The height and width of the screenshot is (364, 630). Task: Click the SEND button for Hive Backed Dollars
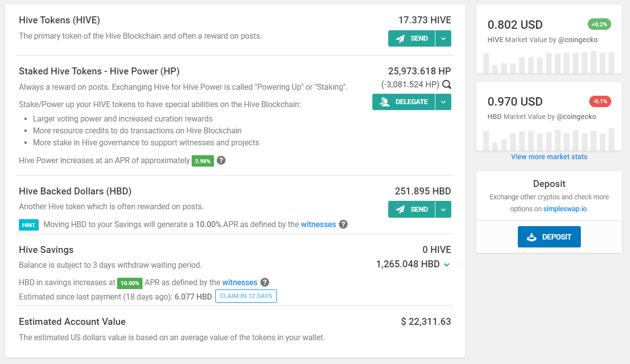click(x=412, y=209)
